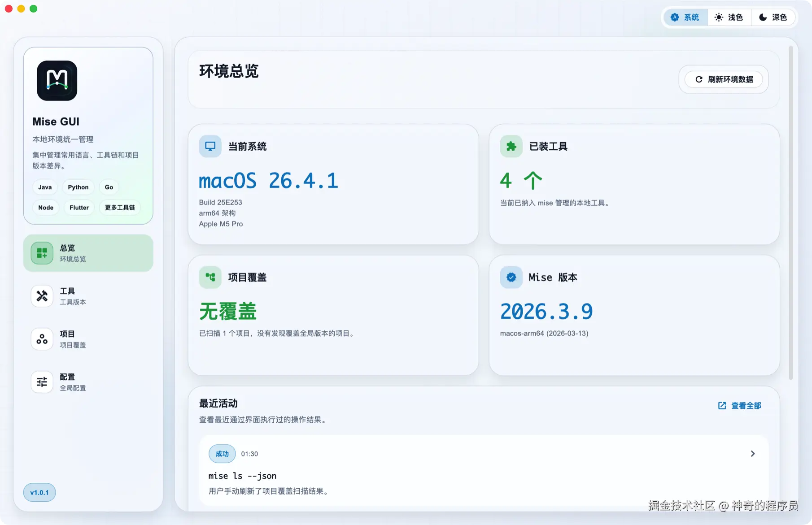Click the Java tag chip

pos(45,187)
